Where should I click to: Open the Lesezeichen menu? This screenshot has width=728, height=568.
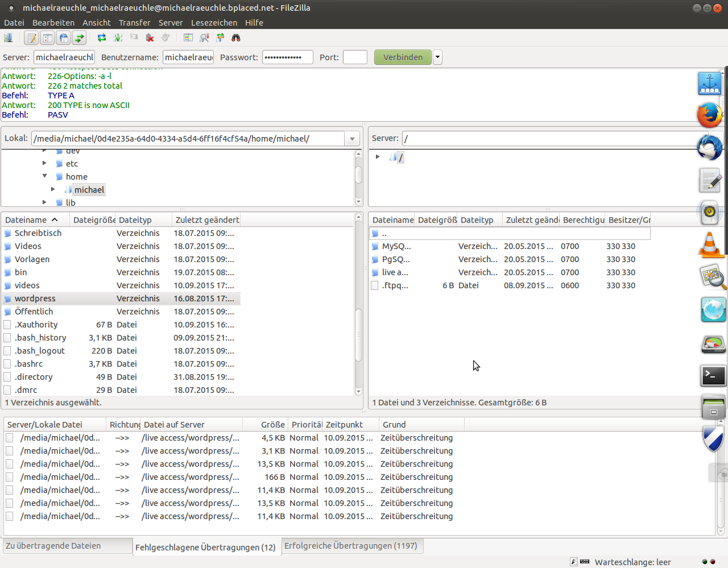pos(214,23)
